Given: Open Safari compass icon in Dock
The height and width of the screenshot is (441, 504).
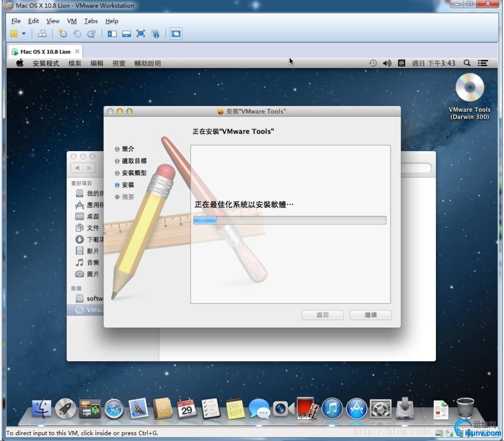Looking at the screenshot, I should [114, 409].
